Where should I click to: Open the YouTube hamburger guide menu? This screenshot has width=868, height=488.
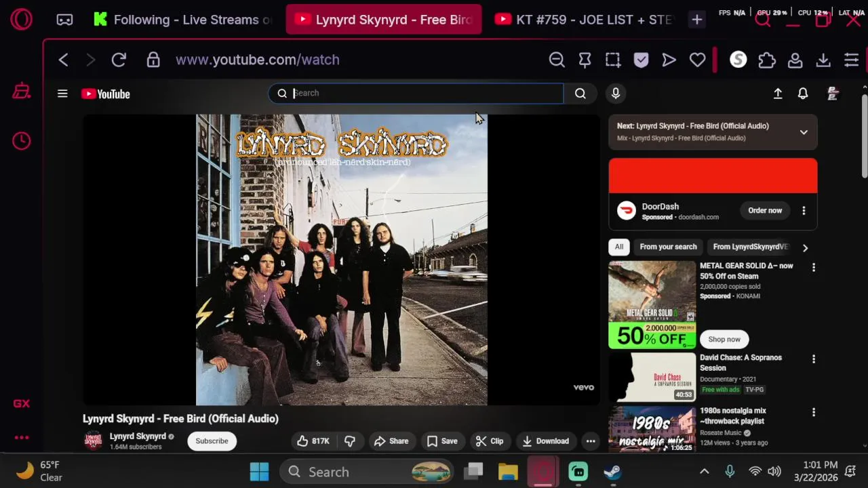62,94
